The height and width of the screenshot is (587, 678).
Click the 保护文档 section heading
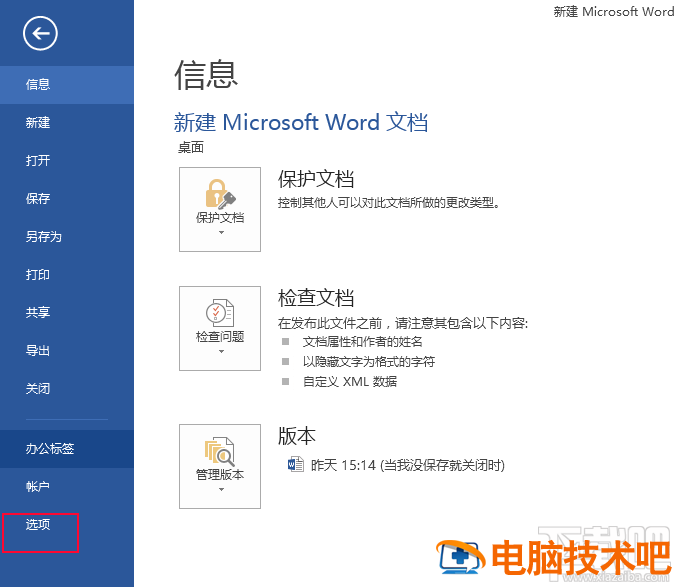tap(316, 179)
